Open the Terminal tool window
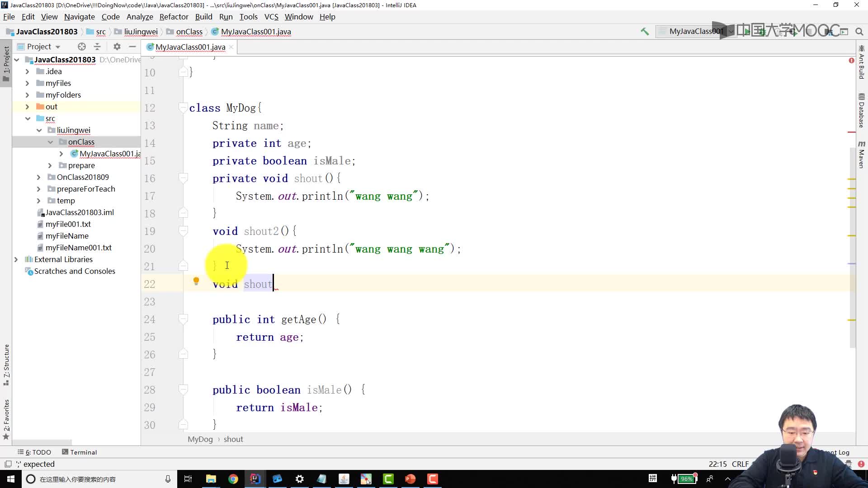Image resolution: width=868 pixels, height=488 pixels. (80, 452)
